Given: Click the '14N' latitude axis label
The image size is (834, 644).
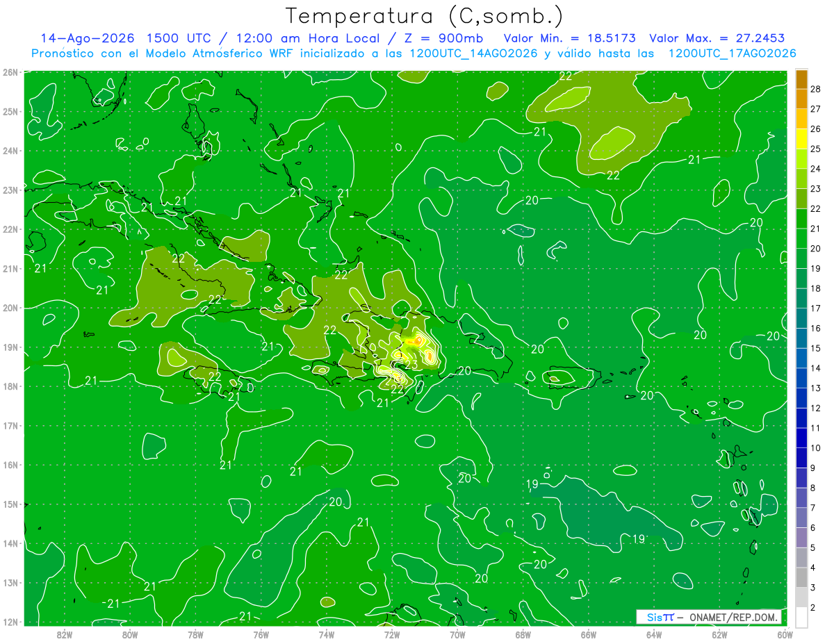Looking at the screenshot, I should point(10,543).
